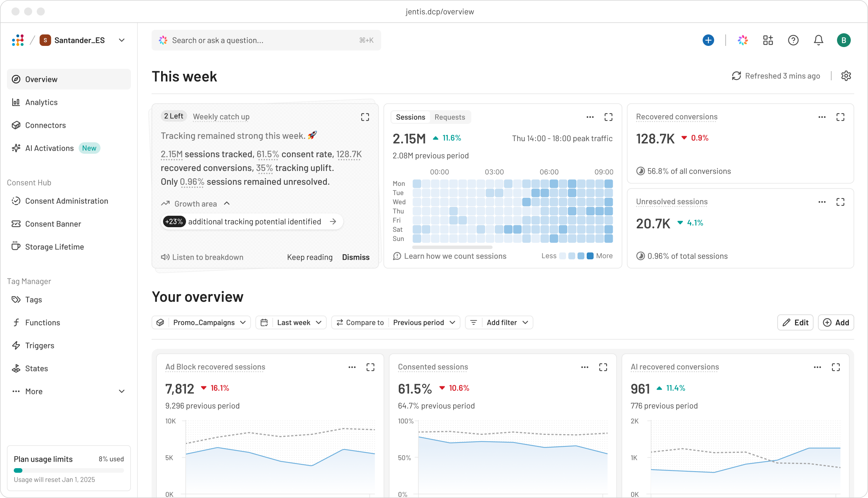The height and width of the screenshot is (498, 868).
Task: Open the apps grid icon
Action: pos(768,40)
